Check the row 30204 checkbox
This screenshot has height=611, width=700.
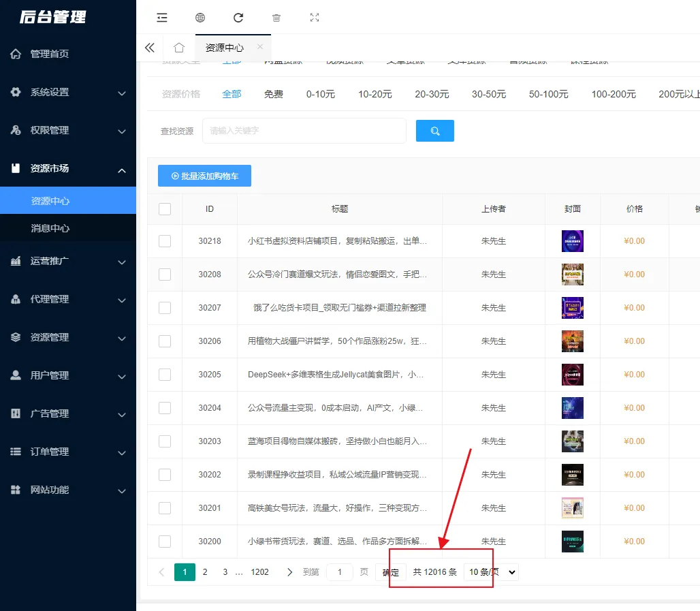[x=165, y=408]
